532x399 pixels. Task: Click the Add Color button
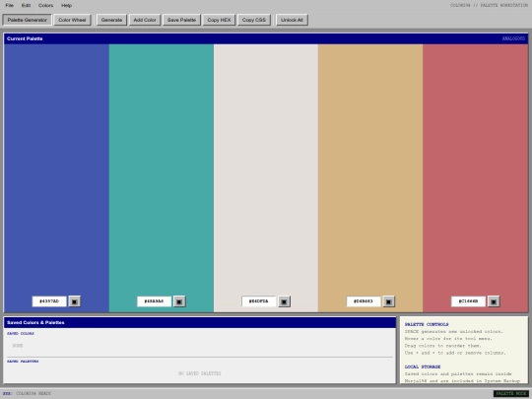[145, 20]
